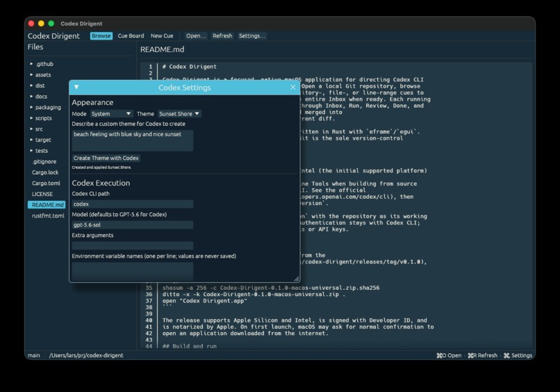560x392 pixels.
Task: Click the /Users/lars/prj/codex-dirigent path
Action: 86,355
